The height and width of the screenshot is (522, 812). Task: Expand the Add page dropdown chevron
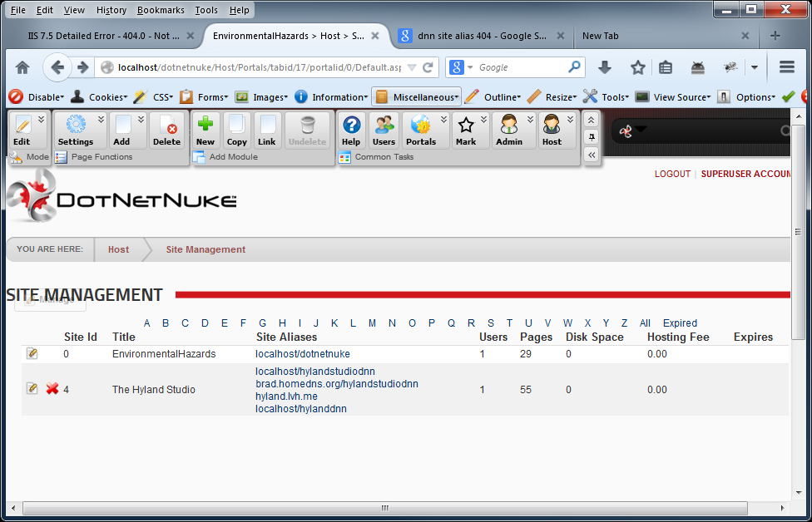[141, 120]
